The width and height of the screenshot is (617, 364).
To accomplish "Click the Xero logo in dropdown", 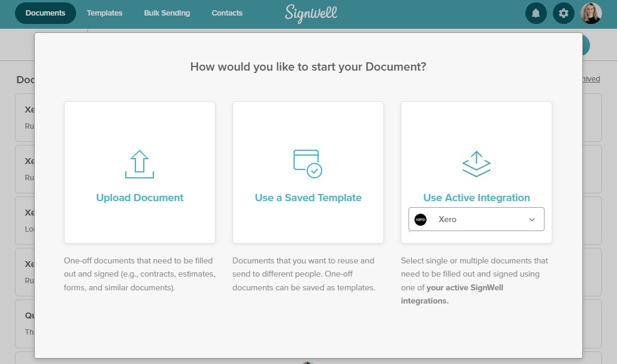I will click(421, 219).
